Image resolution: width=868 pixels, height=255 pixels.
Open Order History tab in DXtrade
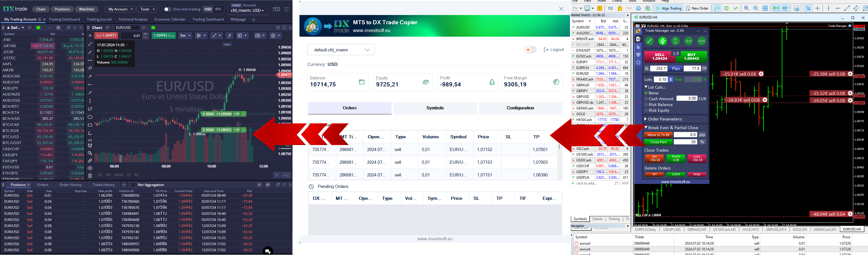coord(70,185)
